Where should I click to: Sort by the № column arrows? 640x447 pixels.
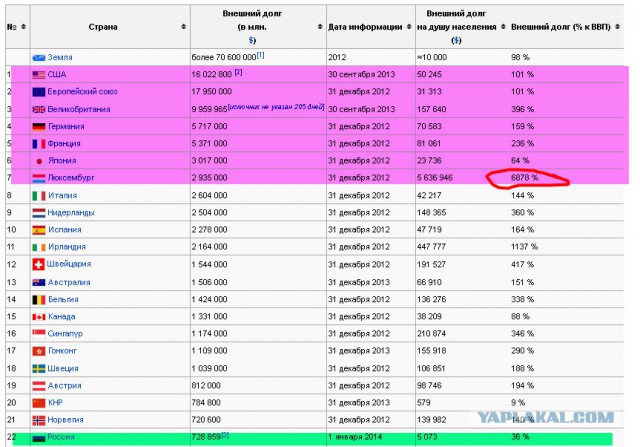click(x=23, y=26)
